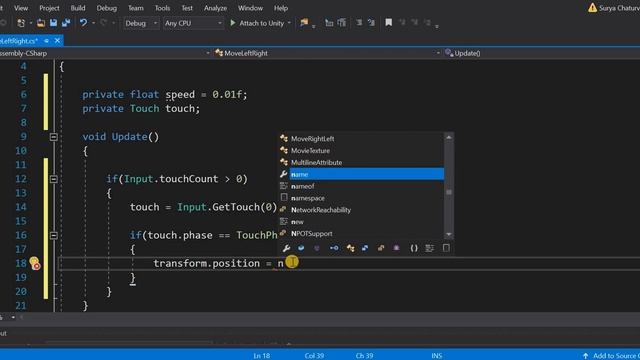Viewport: 640px width, 360px height.
Task: Collapse the if(touch.phase) block on line 16
Action: (53, 235)
